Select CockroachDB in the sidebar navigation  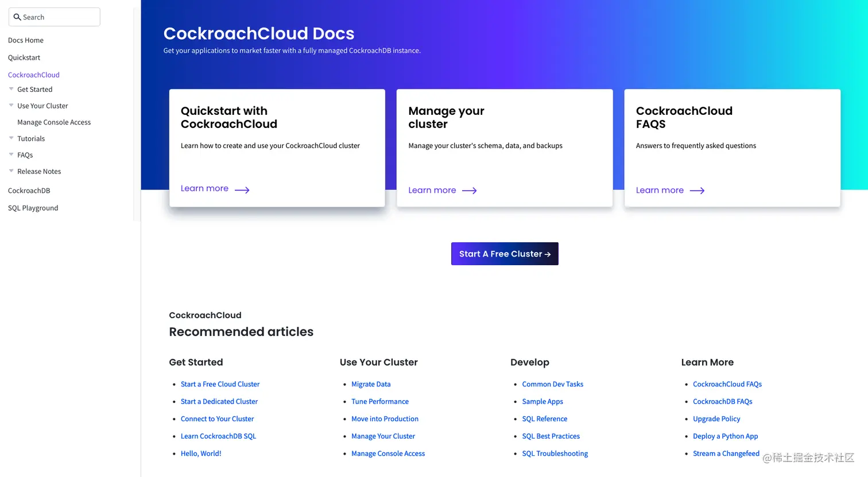[x=29, y=190]
